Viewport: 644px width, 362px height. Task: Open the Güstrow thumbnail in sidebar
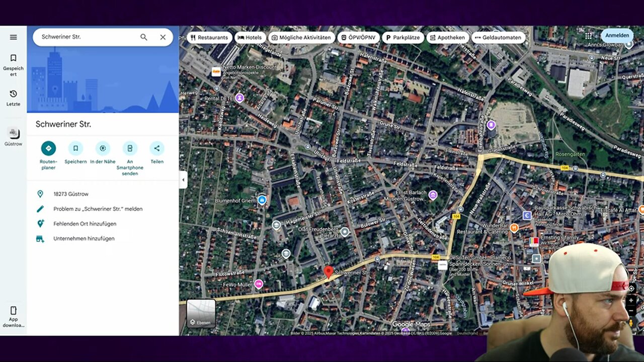coord(14,136)
